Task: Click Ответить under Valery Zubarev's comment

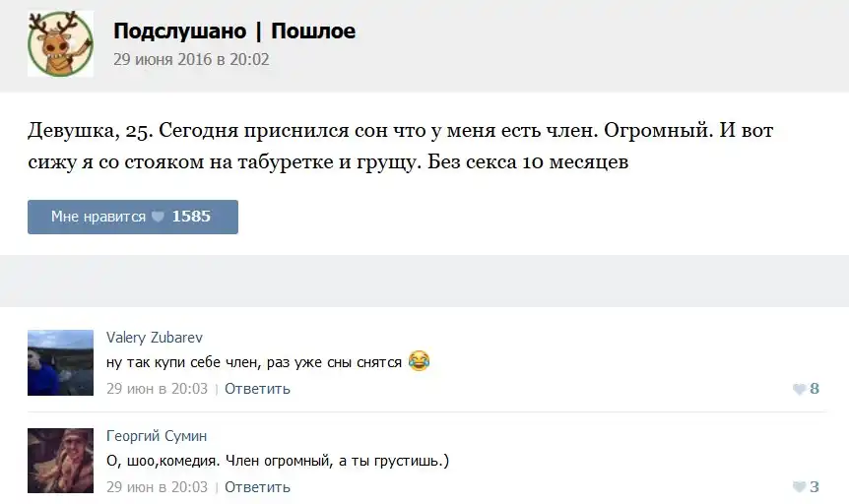Action: [257, 389]
